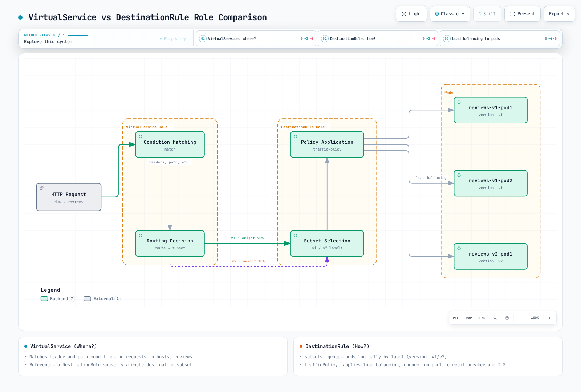Toggle Backend legend filter
Viewport: 581px width, 392px height.
[x=57, y=299]
